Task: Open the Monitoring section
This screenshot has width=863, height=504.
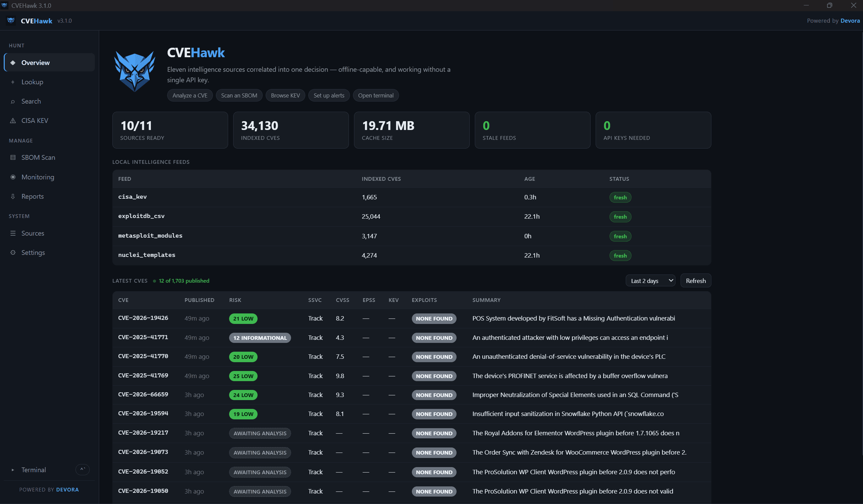Action: pos(49,177)
